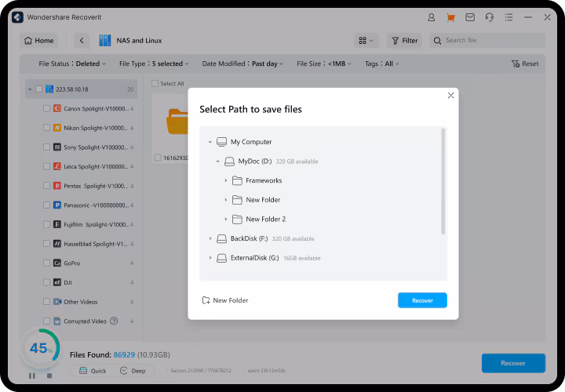The image size is (565, 392).
Task: Select the New Folder 2 tree item
Action: tap(265, 219)
